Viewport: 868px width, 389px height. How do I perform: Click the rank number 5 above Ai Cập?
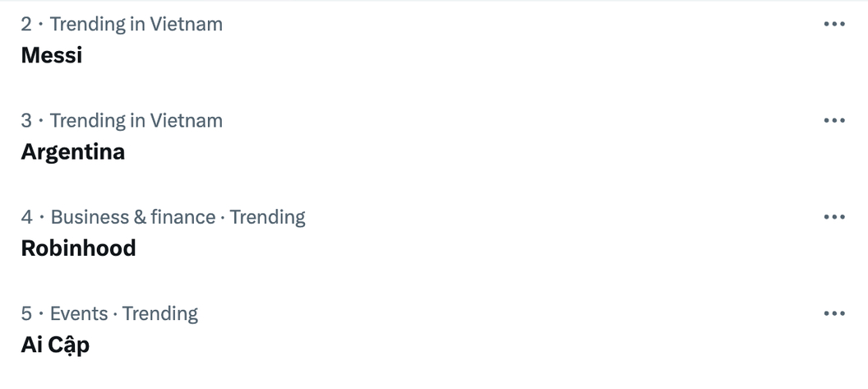(x=26, y=313)
